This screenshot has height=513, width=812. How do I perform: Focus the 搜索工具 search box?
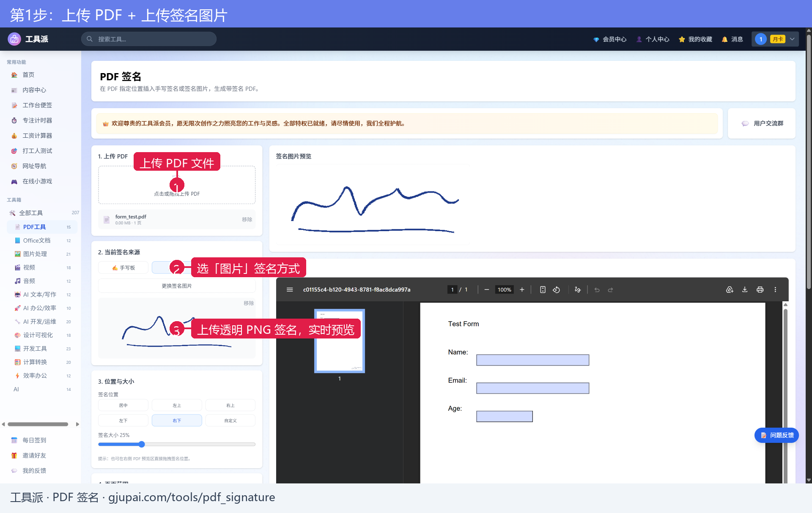click(x=149, y=39)
